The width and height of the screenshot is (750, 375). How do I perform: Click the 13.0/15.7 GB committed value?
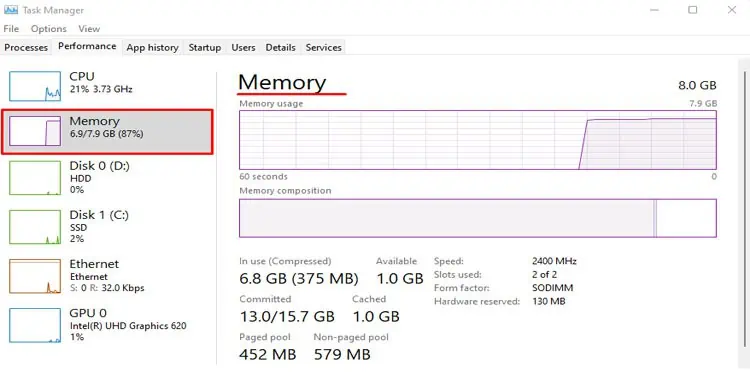tap(287, 317)
